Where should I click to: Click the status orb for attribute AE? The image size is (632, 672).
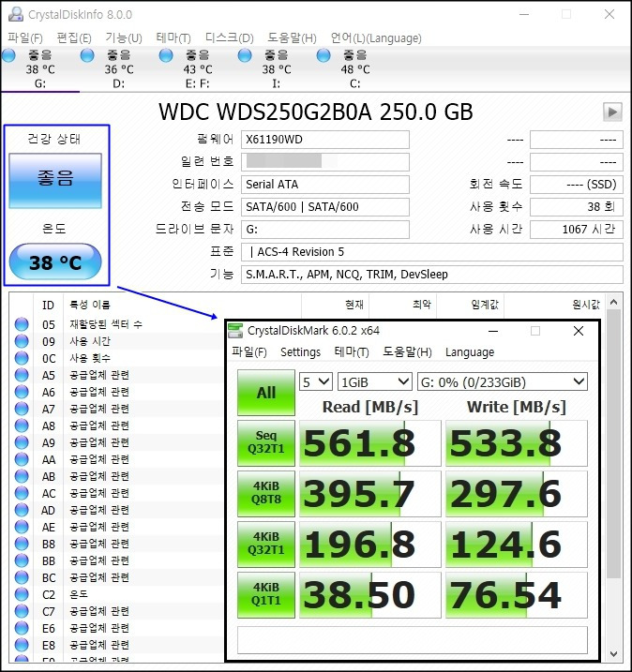point(22,527)
